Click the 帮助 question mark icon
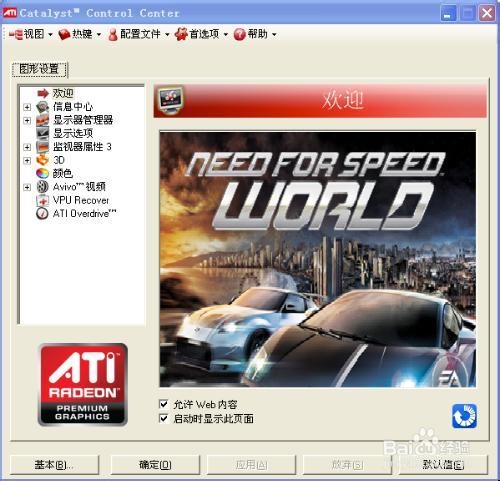This screenshot has height=481, width=500. 240,34
